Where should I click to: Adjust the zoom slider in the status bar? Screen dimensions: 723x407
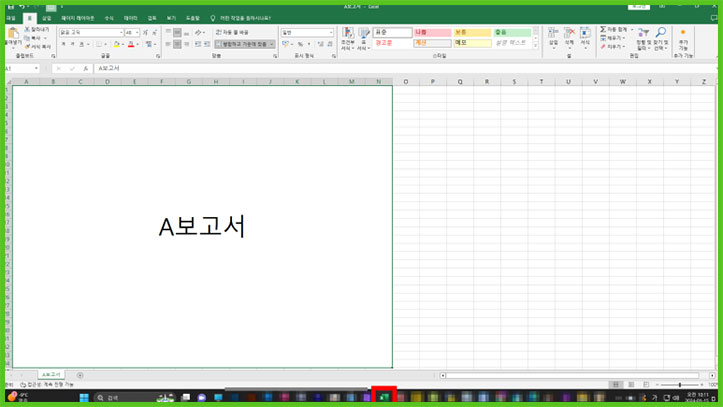coord(680,384)
